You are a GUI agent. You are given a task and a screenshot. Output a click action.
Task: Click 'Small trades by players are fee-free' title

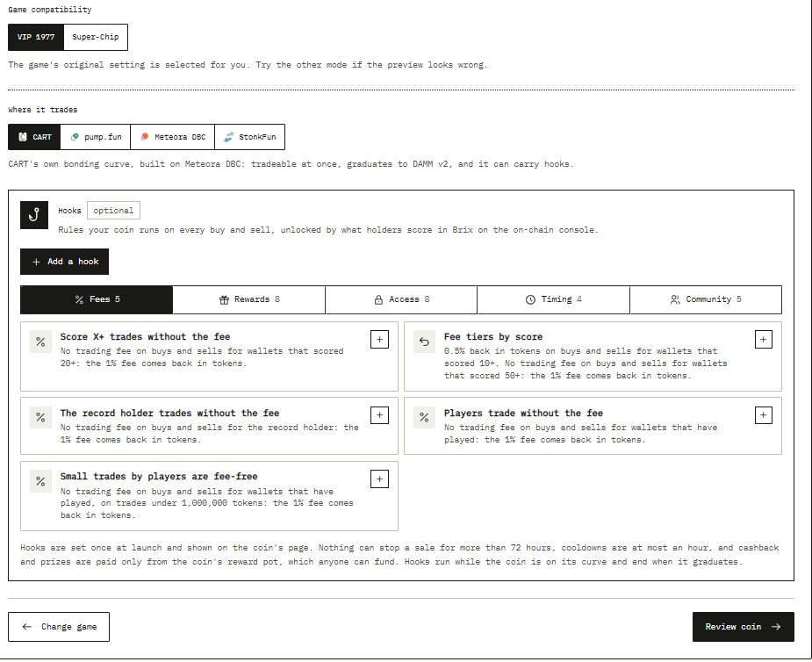[x=159, y=476]
